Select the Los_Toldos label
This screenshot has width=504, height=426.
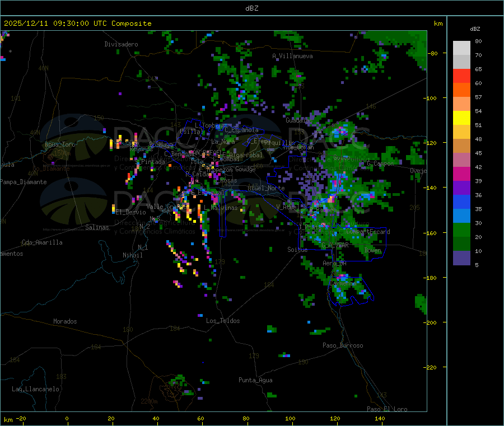[223, 321]
